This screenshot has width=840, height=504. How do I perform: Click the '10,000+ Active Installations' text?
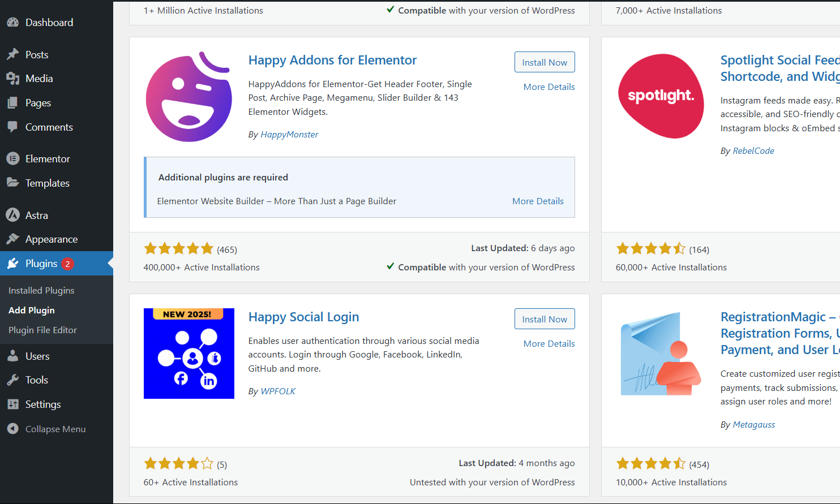coord(671,482)
